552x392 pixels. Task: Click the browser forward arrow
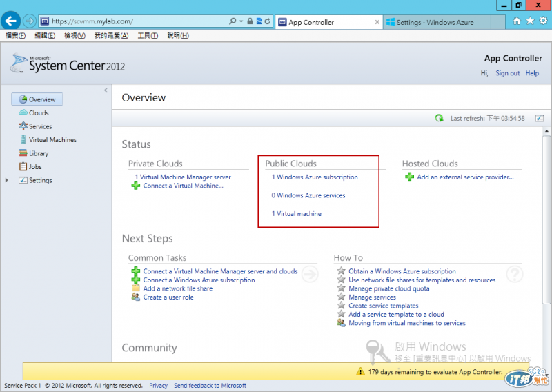(30, 21)
